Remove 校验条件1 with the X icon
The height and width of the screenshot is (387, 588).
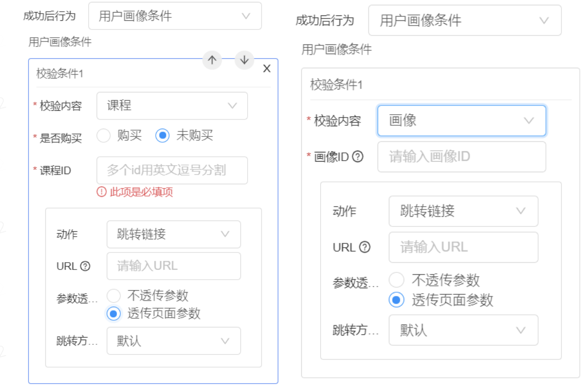tap(266, 69)
